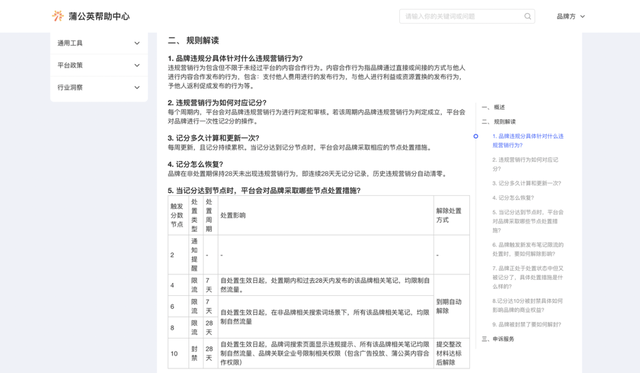This screenshot has width=640, height=373.
Task: Go to outline item 1 品牌违规分具体针对
Action: point(528,140)
